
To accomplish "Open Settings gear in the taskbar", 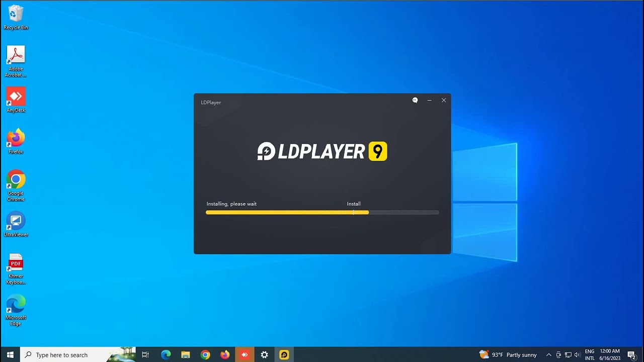I will pyautogui.click(x=264, y=354).
